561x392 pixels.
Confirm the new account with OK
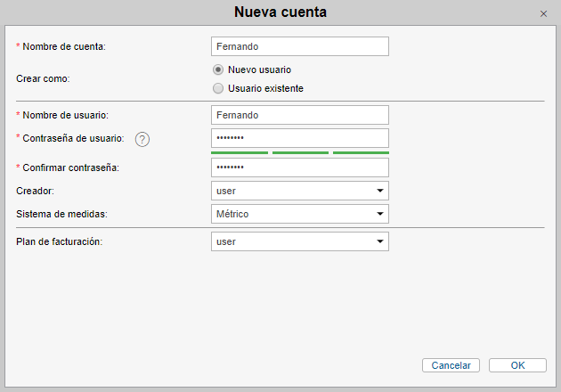[x=517, y=365]
